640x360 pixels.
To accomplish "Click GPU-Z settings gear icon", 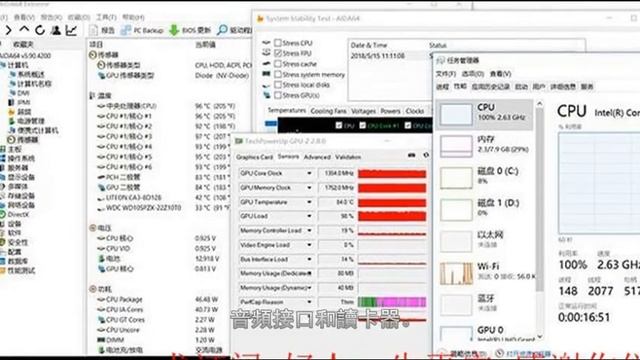I will click(x=426, y=156).
